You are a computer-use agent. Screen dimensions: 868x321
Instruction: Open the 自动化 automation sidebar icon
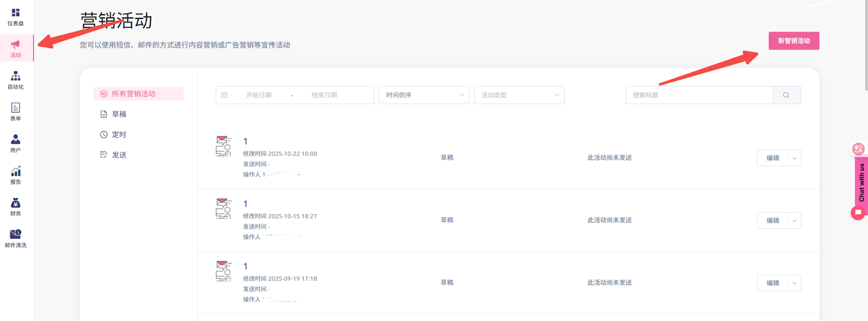pos(16,76)
